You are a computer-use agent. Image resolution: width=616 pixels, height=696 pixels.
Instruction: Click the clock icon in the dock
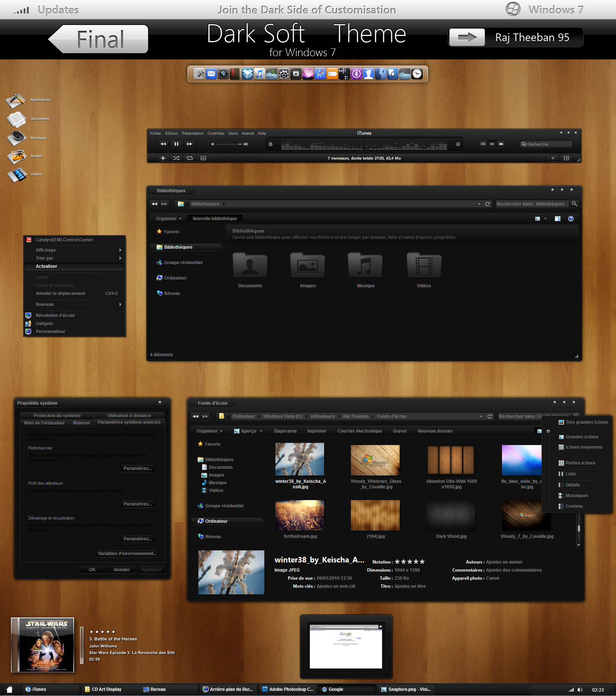[x=417, y=74]
